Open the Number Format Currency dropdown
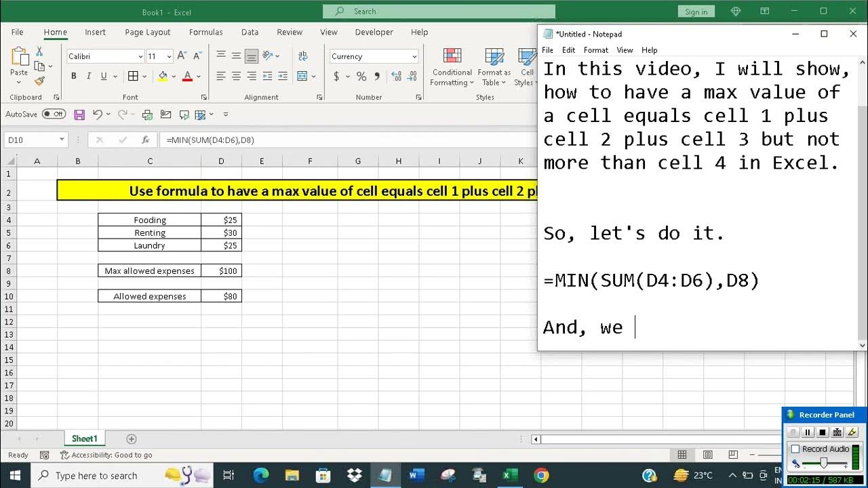This screenshot has height=488, width=868. click(414, 57)
